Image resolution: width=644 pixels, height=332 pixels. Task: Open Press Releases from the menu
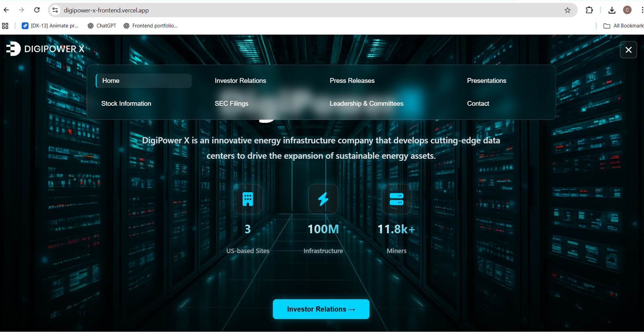click(x=352, y=81)
